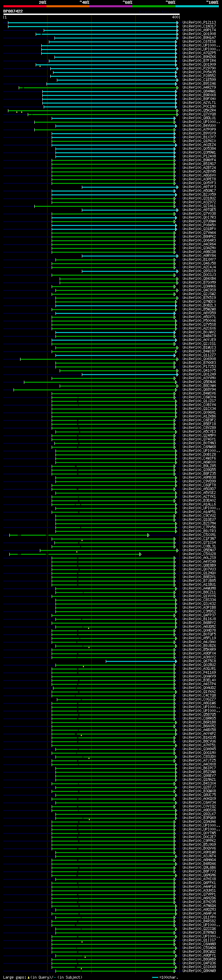Click the label UniRef100_Q06908
The height and width of the screenshot is (980, 222).
point(199,359)
